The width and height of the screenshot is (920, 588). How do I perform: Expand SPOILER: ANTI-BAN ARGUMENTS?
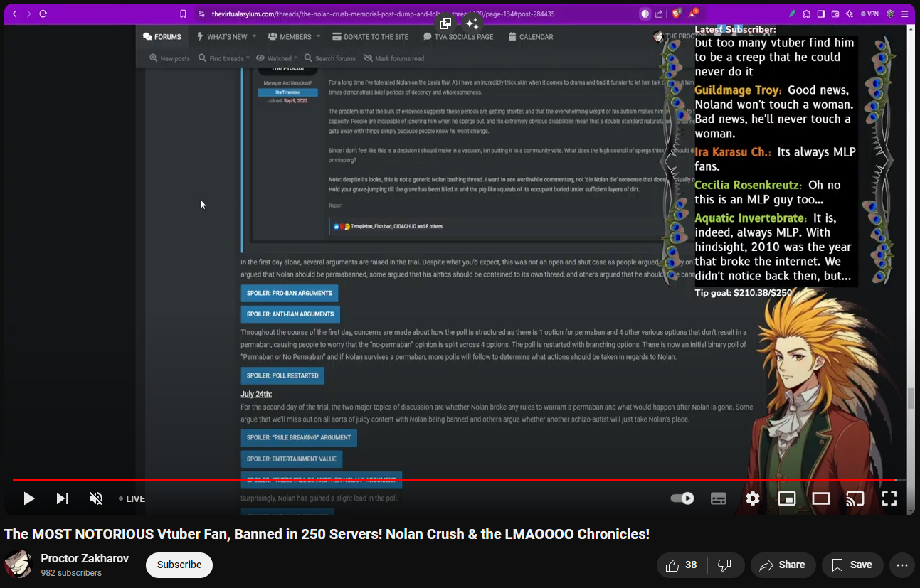tap(290, 314)
